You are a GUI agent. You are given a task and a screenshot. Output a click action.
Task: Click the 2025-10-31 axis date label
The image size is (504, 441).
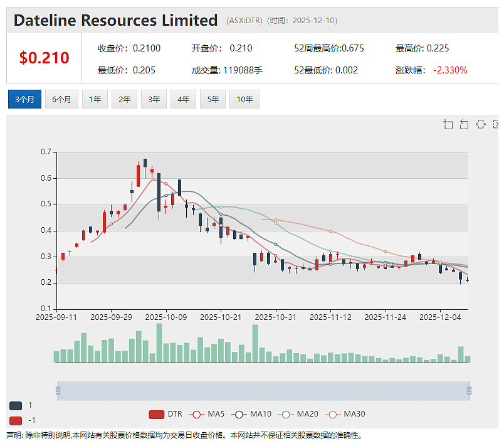[x=275, y=317]
